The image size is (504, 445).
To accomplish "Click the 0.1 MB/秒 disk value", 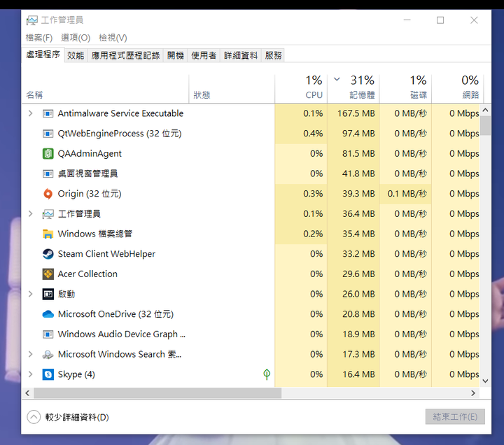I will 407,194.
